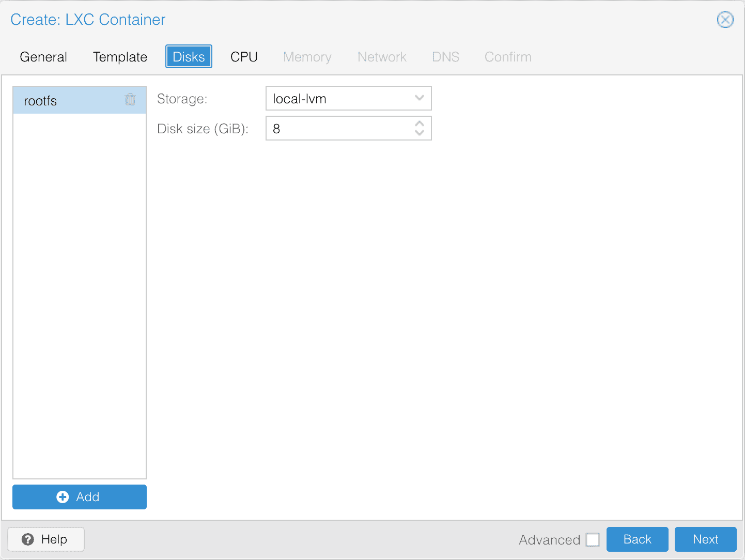Proceed with the Next button
Screen dimensions: 745x560
(x=705, y=539)
